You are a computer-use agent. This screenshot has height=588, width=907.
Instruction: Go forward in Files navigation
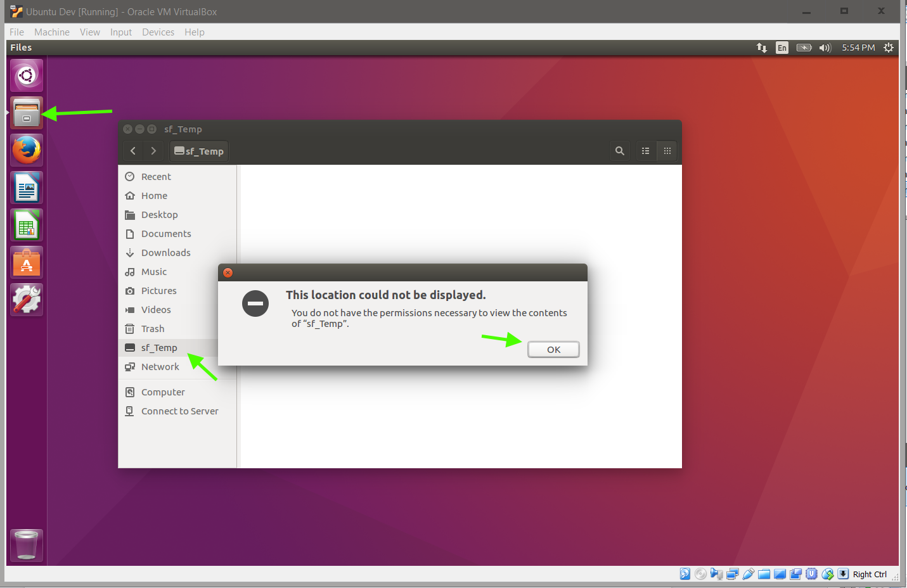coord(153,151)
